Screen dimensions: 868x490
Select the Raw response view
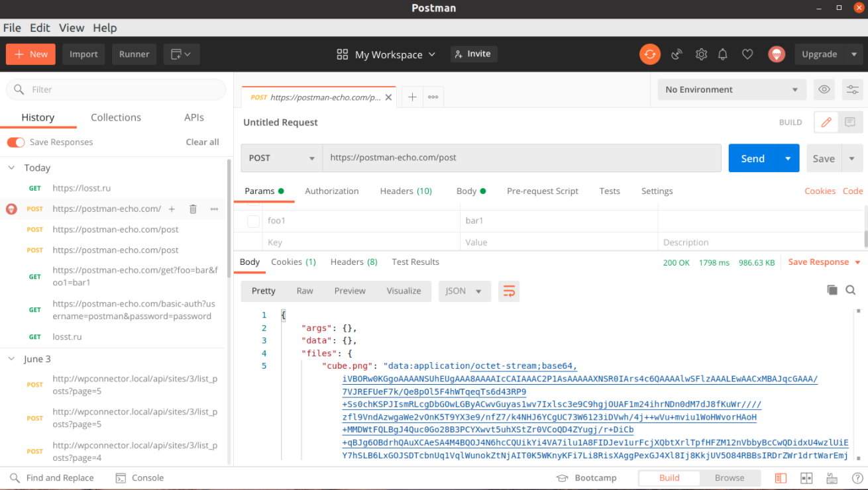(305, 291)
